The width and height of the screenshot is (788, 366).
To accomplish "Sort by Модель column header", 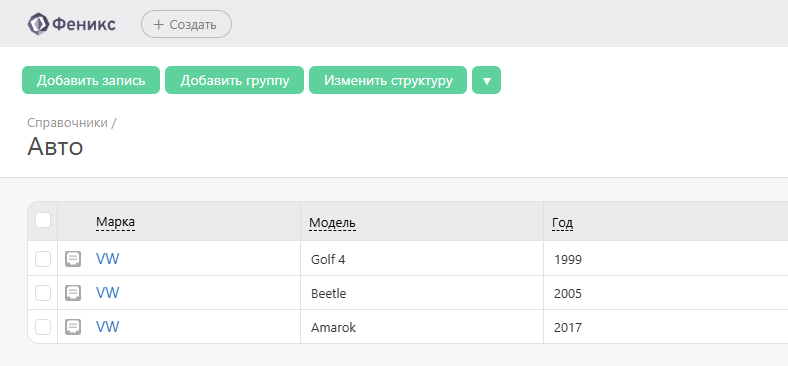I will pos(332,222).
